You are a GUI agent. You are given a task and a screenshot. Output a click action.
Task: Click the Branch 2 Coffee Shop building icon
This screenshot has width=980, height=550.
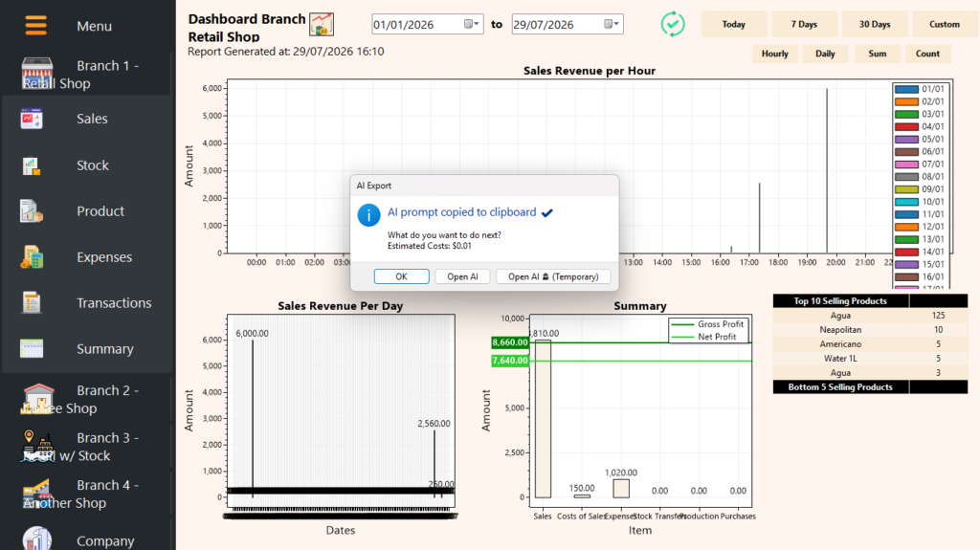pyautogui.click(x=38, y=399)
